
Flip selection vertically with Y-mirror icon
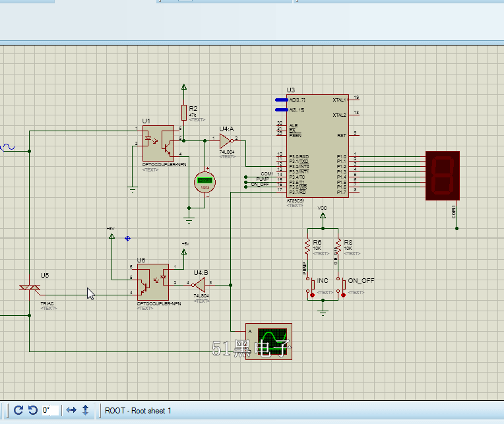86,410
